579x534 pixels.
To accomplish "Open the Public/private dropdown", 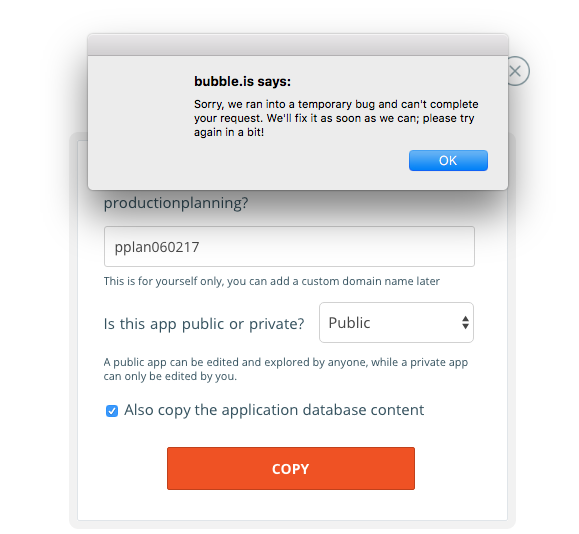I will [396, 322].
